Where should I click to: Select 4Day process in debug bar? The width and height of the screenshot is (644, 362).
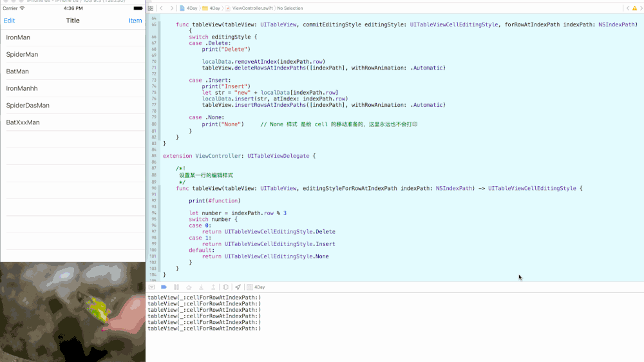coord(256,287)
